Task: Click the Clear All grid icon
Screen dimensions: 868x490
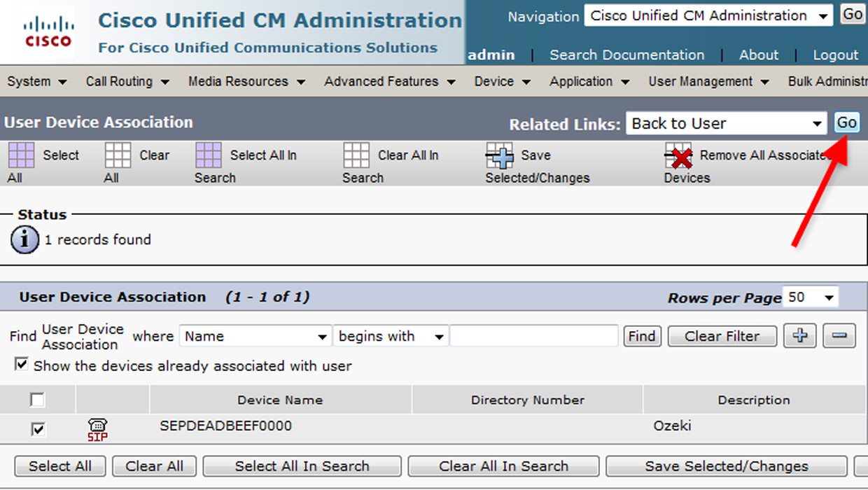Action: click(x=118, y=155)
